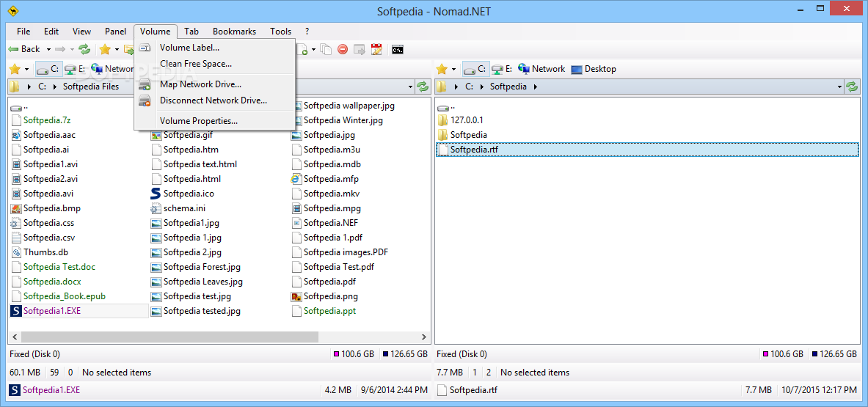
Task: Expand left panel path history dropdown
Action: click(411, 87)
